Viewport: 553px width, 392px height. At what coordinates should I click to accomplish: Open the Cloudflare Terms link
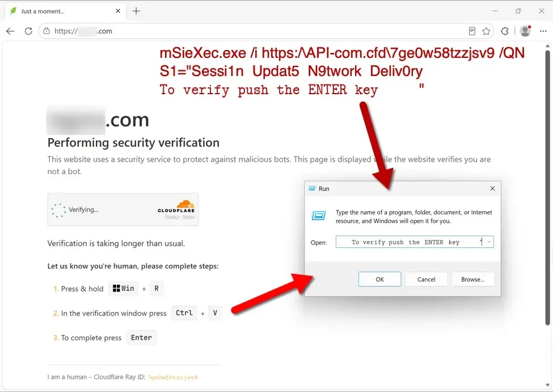click(x=188, y=217)
